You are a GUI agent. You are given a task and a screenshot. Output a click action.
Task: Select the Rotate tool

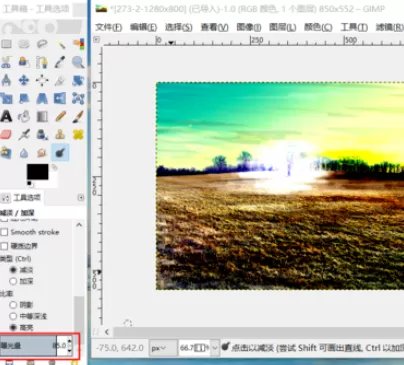[78, 80]
